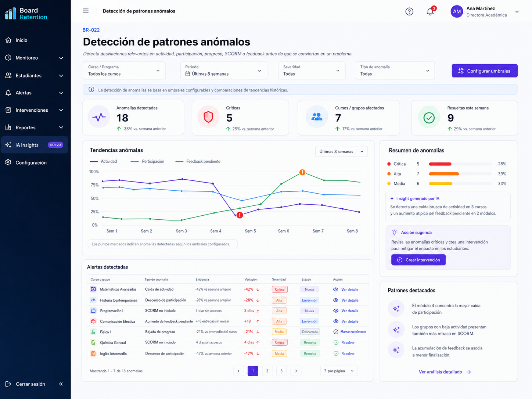Click the Resolver check icon for Inglés Intermedio
The width and height of the screenshot is (532, 399).
tap(336, 353)
